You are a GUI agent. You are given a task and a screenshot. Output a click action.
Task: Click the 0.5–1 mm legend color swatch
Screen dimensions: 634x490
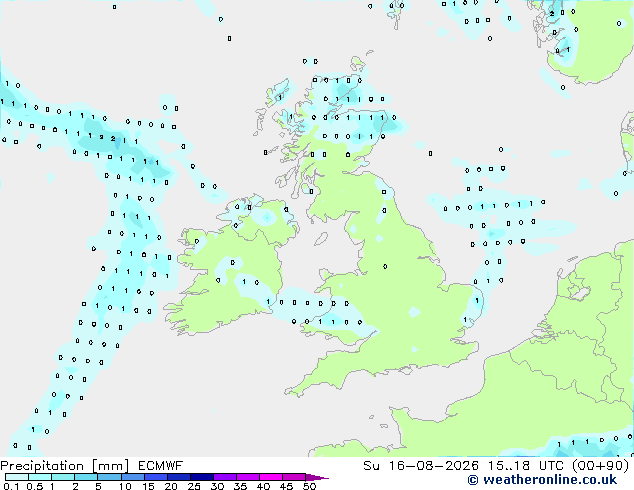[x=40, y=477]
